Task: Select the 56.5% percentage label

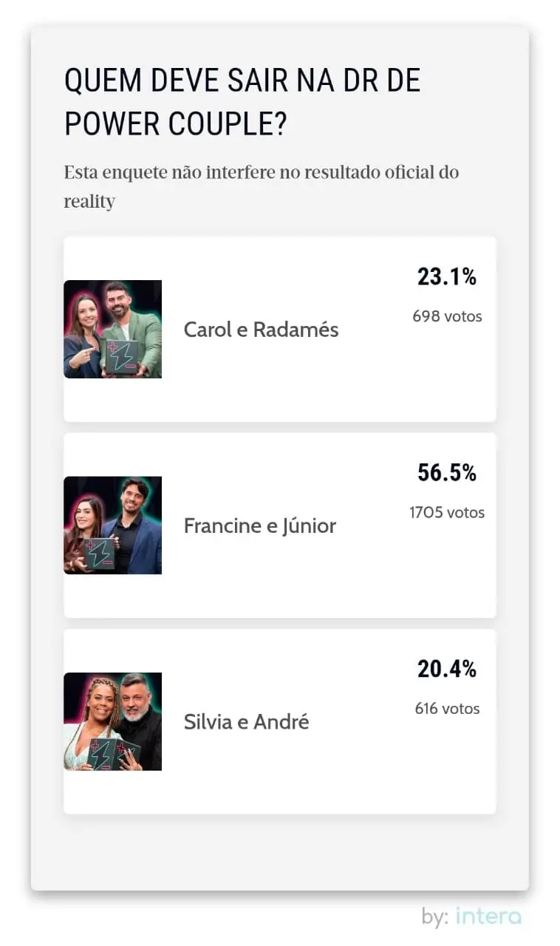Action: click(447, 474)
